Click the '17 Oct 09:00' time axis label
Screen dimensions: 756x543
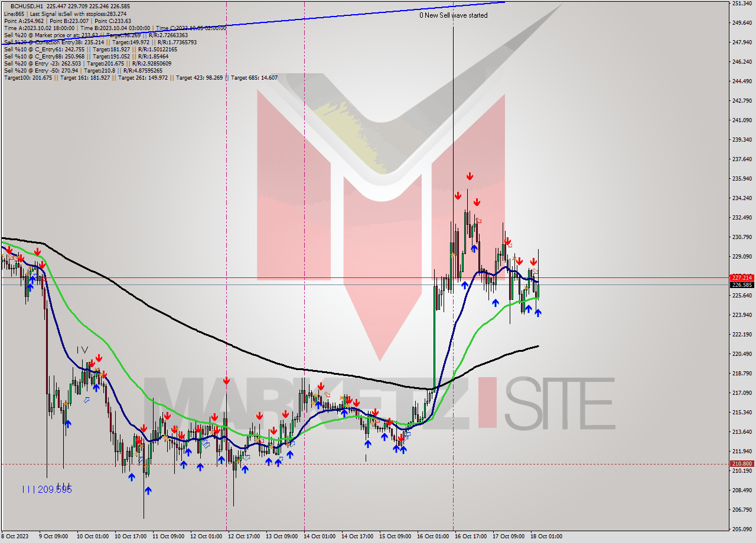(509, 537)
